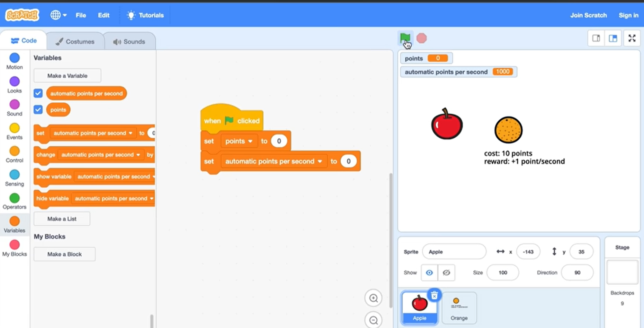This screenshot has width=644, height=328.
Task: Click the Make a Variable button
Action: tap(67, 75)
